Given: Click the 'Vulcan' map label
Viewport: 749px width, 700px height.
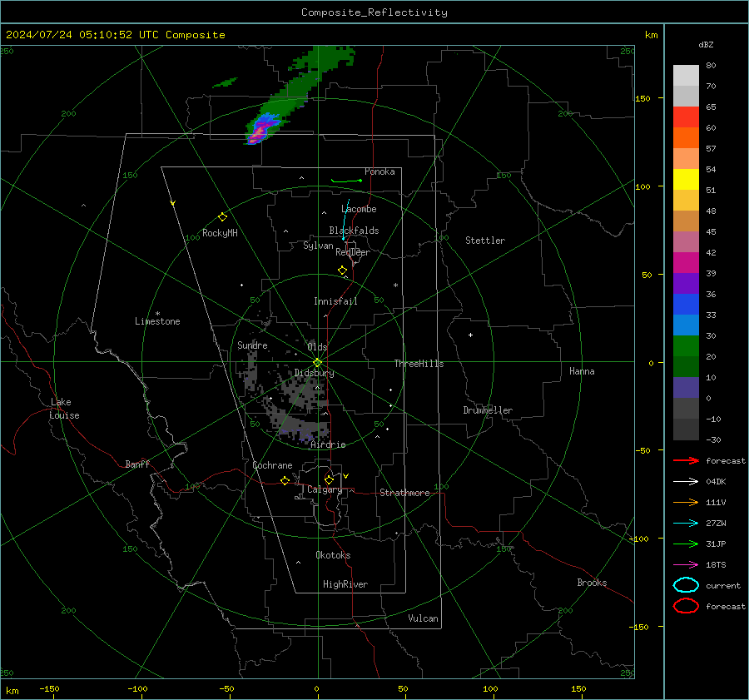Looking at the screenshot, I should [x=424, y=618].
